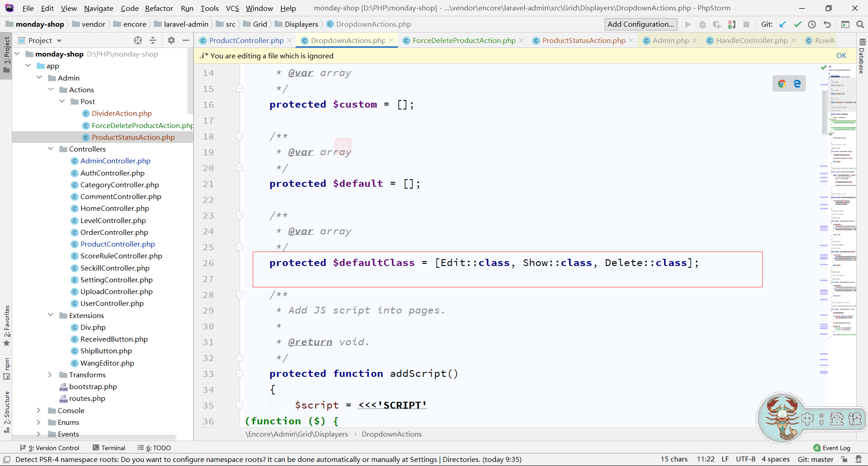
Task: Toggle fold marker at line 18
Action: 240,136
